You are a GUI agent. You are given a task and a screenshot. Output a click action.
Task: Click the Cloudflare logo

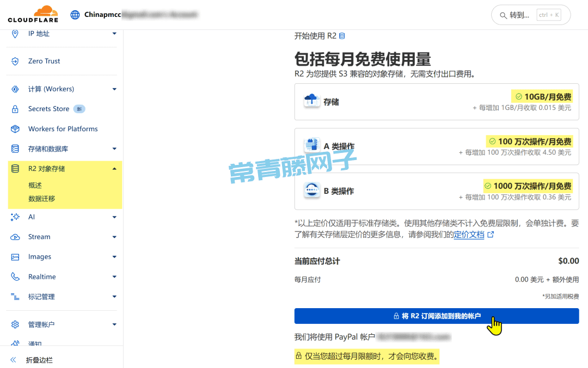(33, 14)
